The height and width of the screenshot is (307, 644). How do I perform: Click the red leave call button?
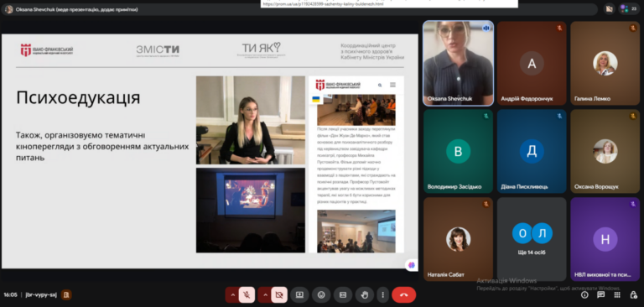click(x=403, y=294)
